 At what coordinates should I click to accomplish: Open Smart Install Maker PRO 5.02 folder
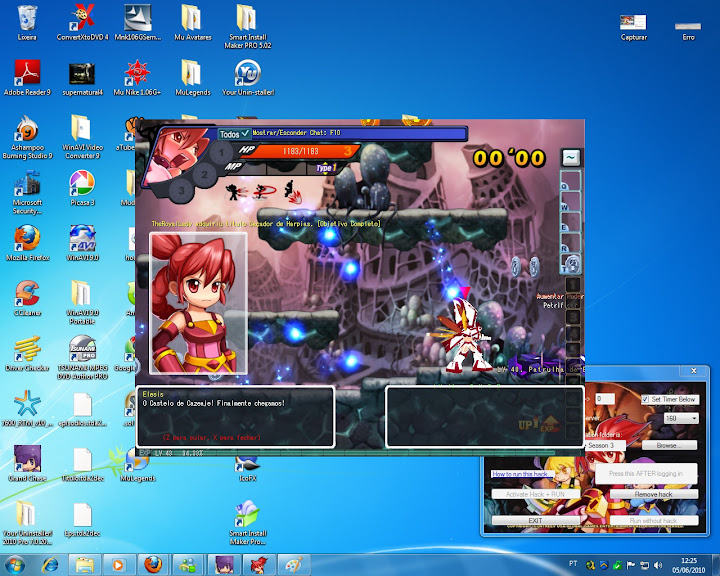[248, 27]
